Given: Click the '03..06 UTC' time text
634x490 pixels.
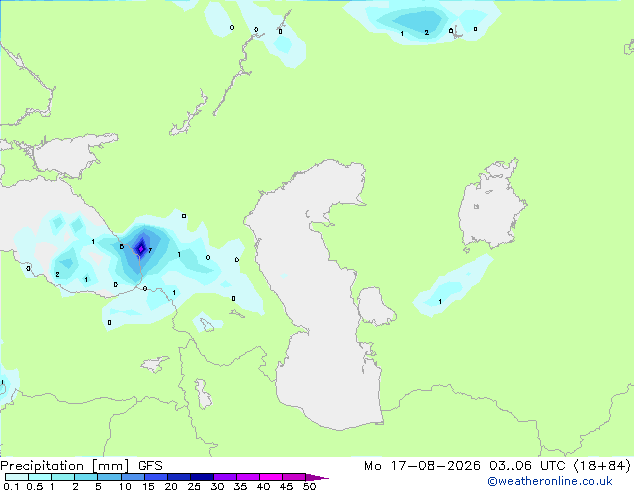Looking at the screenshot, I should 527,466.
